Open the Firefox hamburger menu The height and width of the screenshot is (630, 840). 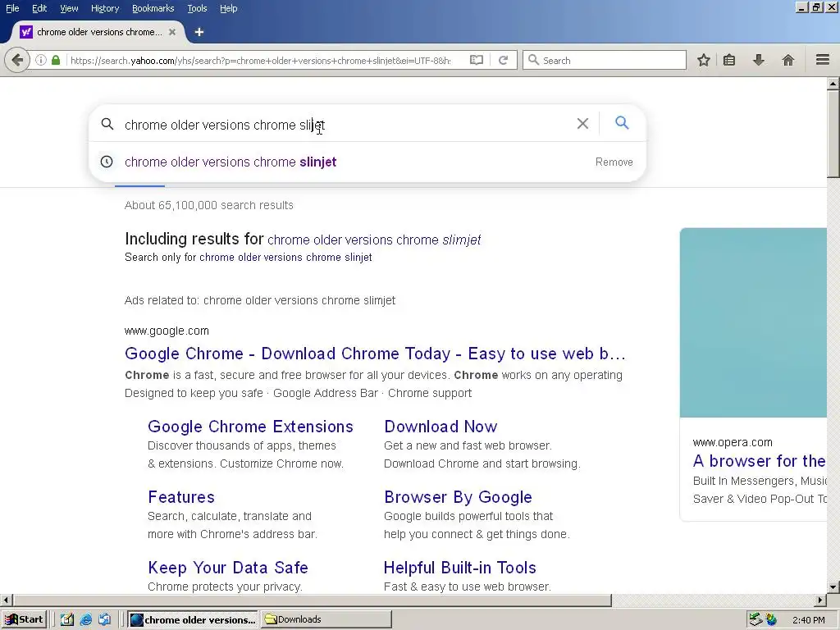(822, 60)
